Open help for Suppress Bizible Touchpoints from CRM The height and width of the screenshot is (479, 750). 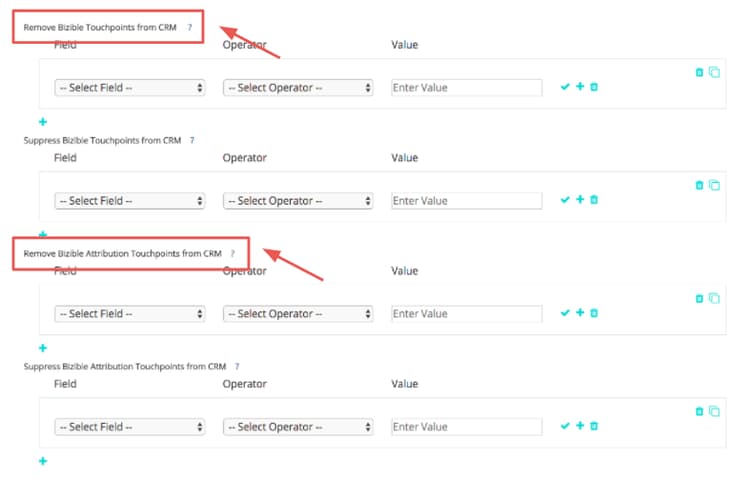pyautogui.click(x=192, y=140)
